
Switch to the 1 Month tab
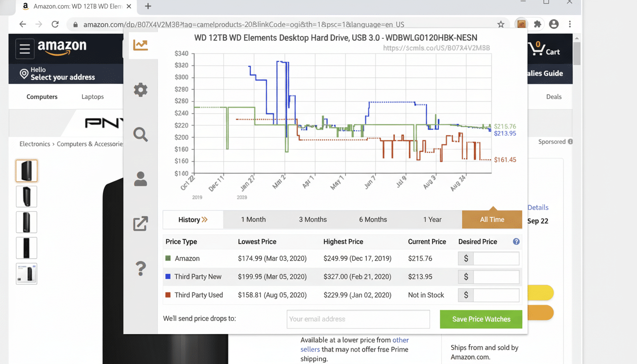click(253, 219)
